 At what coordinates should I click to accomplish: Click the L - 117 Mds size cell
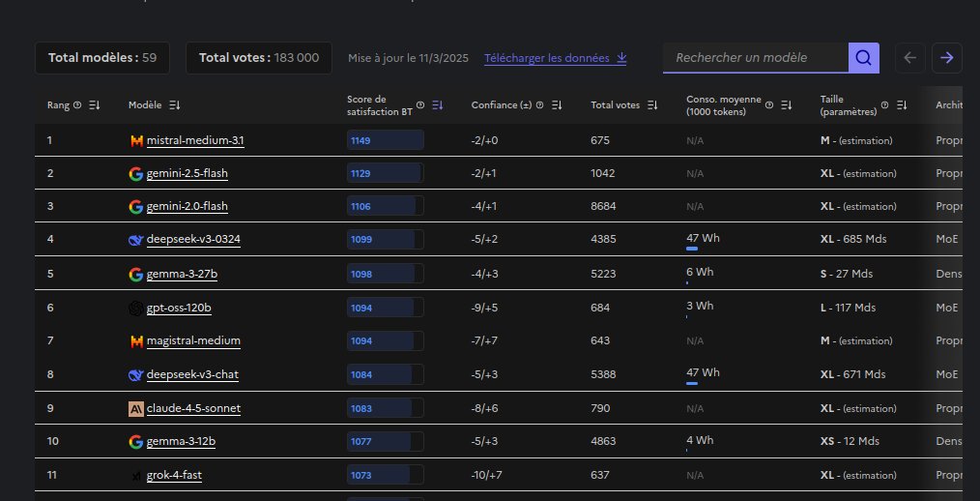tap(848, 308)
